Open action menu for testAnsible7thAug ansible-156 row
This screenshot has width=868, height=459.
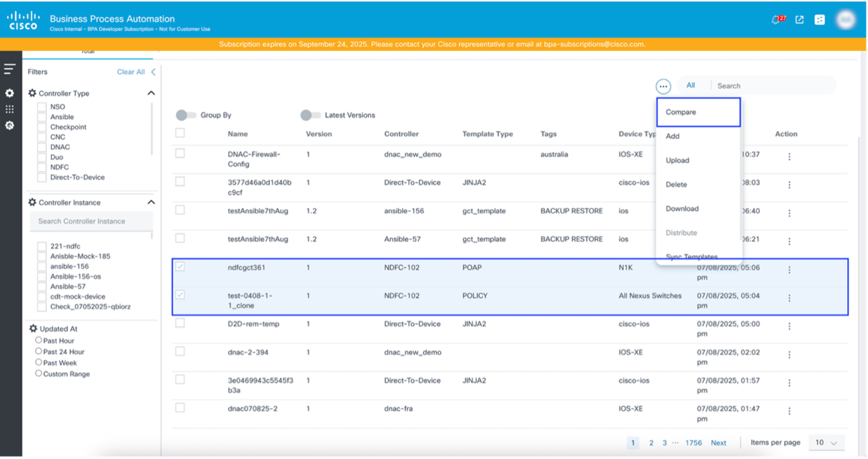[x=789, y=213]
